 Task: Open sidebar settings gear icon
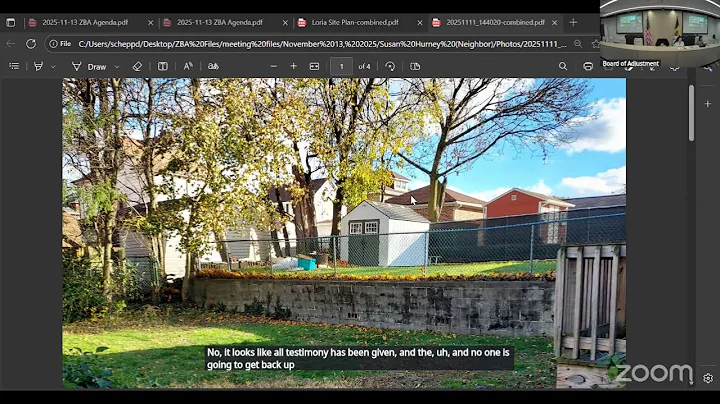[708, 378]
